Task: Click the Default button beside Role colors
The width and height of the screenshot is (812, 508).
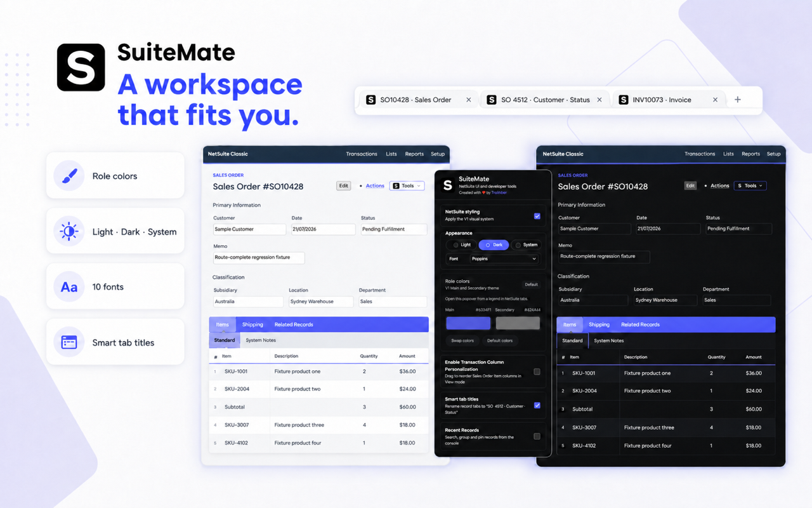Action: coord(531,284)
